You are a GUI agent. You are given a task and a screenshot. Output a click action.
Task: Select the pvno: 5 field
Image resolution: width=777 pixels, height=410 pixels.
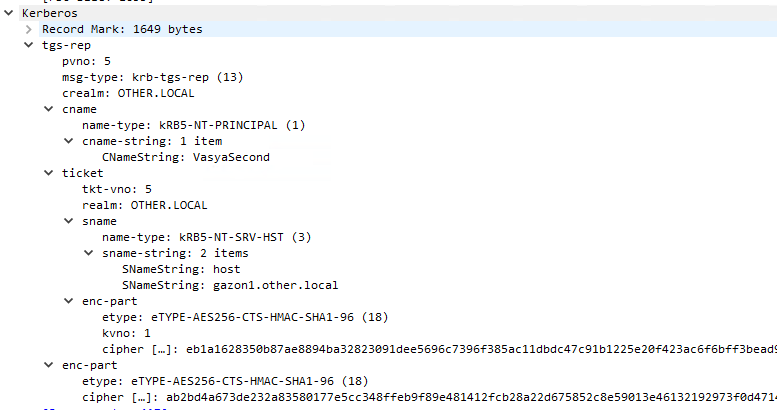click(86, 61)
